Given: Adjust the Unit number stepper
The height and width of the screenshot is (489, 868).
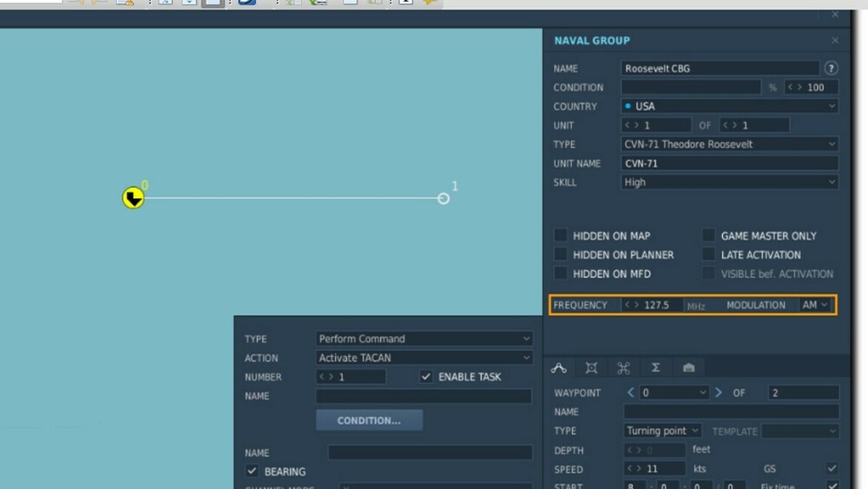Looking at the screenshot, I should pos(632,125).
